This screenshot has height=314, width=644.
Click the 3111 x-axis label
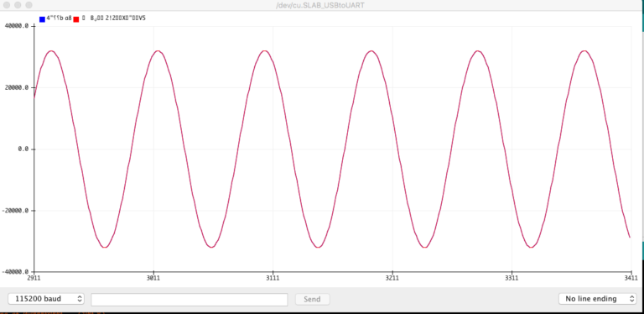click(273, 278)
